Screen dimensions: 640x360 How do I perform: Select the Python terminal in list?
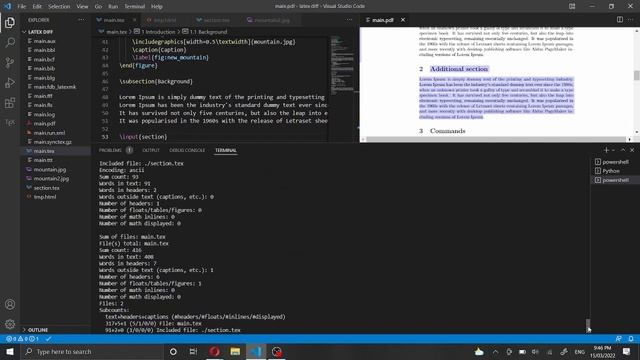(x=611, y=171)
